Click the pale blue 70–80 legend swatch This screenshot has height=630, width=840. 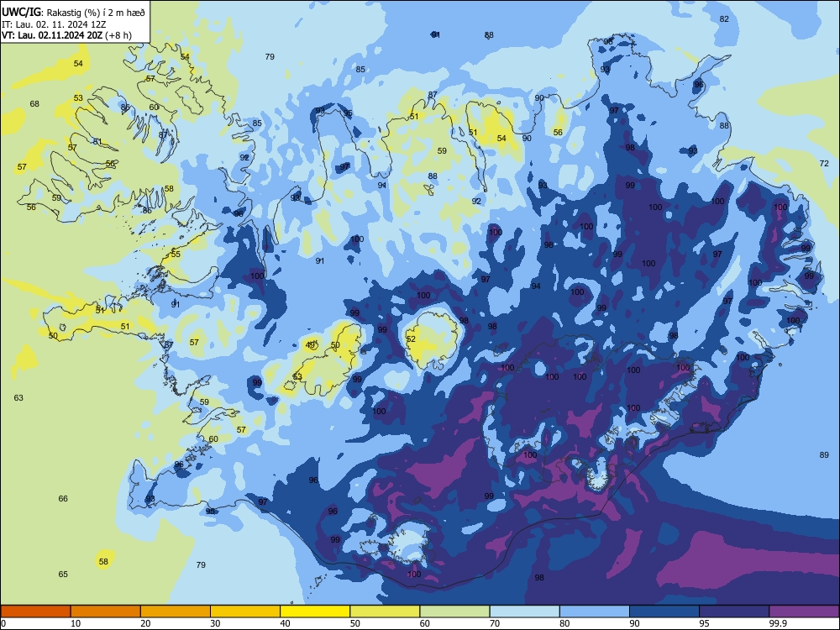coord(524,612)
